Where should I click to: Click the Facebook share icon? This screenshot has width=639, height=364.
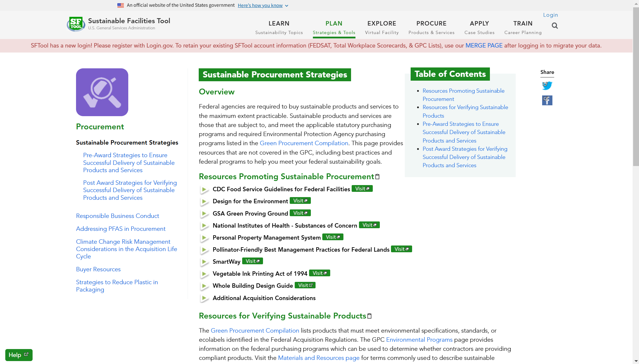[x=547, y=100]
